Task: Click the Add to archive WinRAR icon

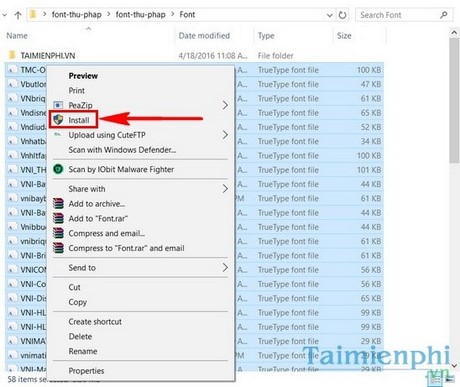Action: 58,203
